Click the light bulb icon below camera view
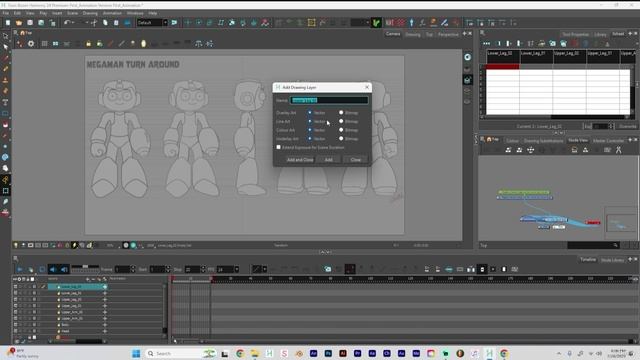This screenshot has height=360, width=640. [x=16, y=245]
